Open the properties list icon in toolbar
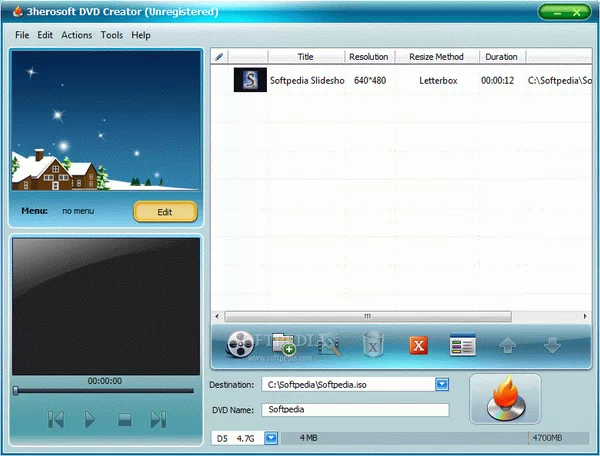600x456 pixels. coord(461,345)
